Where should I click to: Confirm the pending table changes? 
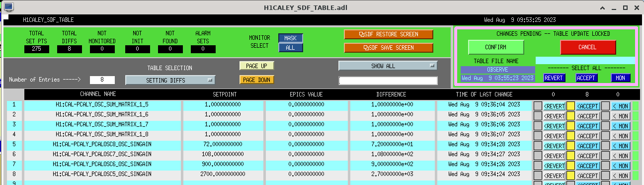click(496, 47)
